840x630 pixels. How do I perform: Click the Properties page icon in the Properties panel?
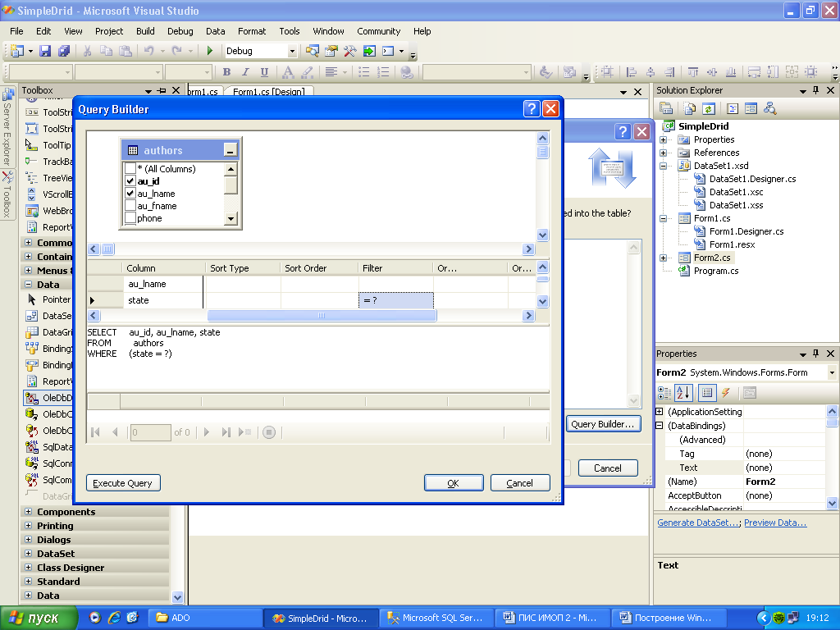click(750, 393)
